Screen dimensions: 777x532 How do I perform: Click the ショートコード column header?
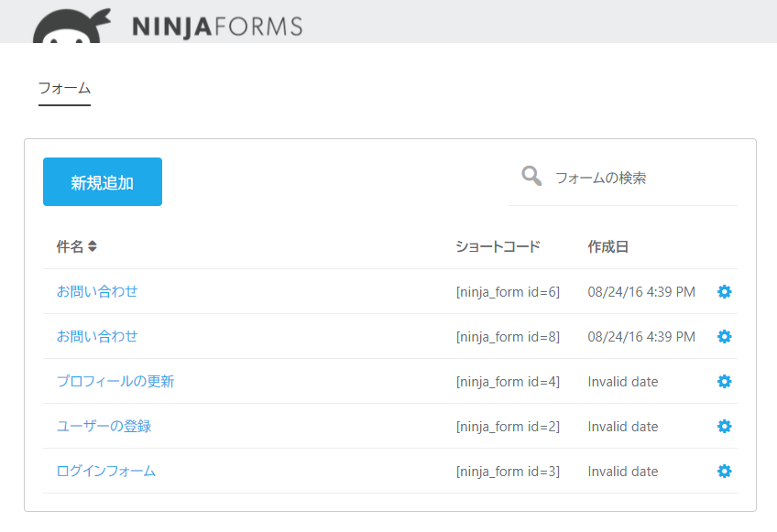(x=498, y=246)
